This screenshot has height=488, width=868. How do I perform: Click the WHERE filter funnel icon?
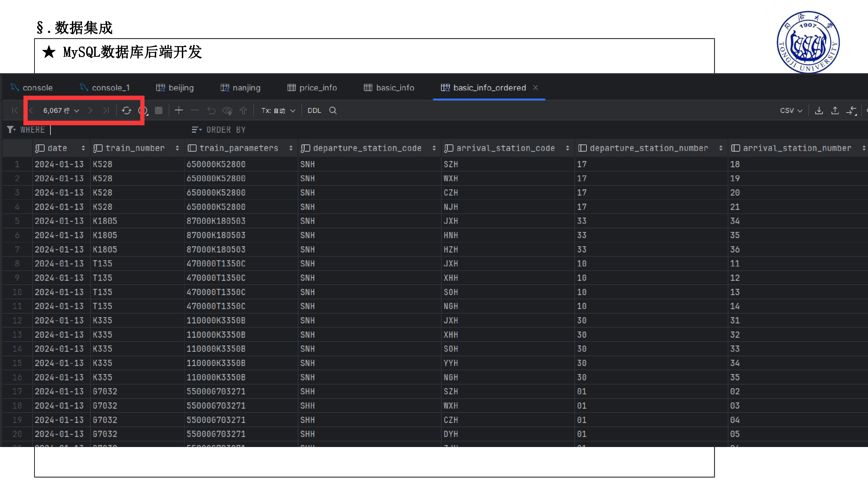(10, 129)
